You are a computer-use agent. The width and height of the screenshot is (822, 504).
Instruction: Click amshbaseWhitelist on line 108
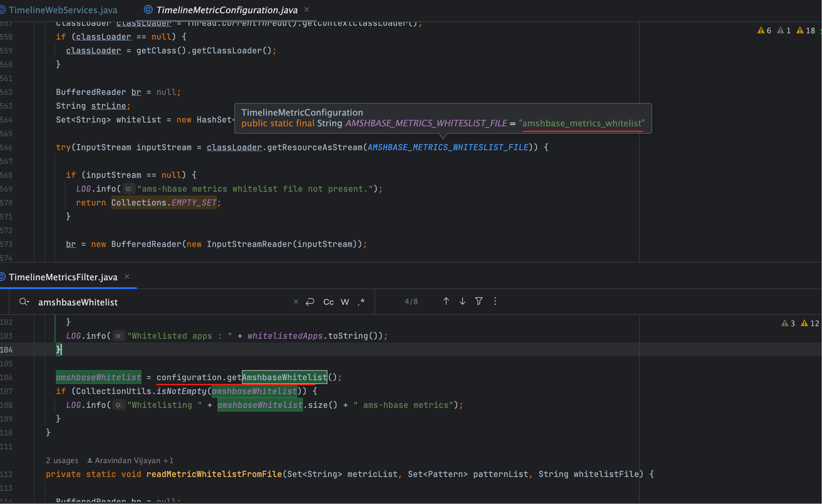pyautogui.click(x=260, y=405)
